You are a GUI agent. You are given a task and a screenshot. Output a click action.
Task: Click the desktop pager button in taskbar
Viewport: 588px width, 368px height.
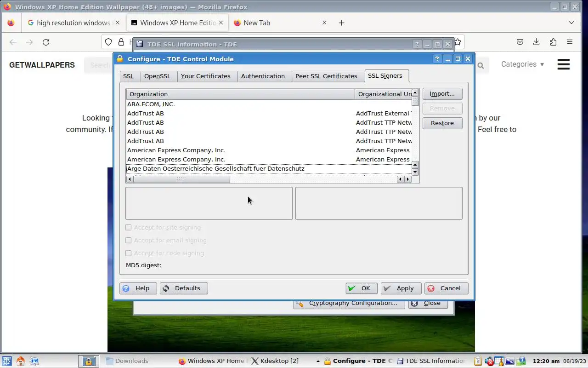89,361
